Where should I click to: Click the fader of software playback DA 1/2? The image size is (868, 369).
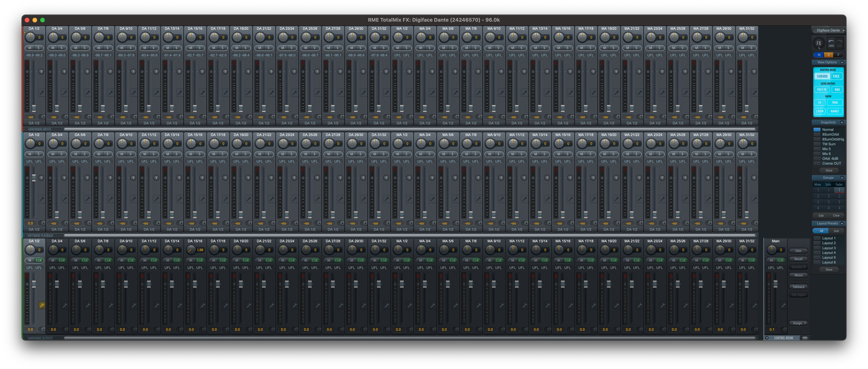click(34, 178)
